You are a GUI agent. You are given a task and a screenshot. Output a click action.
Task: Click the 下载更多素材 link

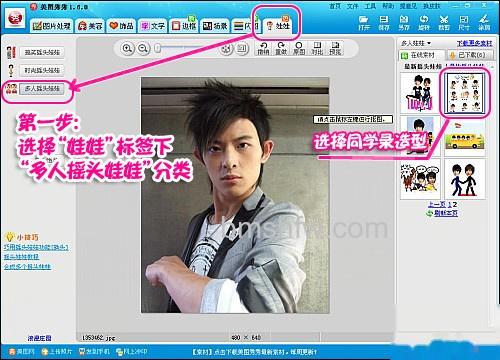[474, 43]
